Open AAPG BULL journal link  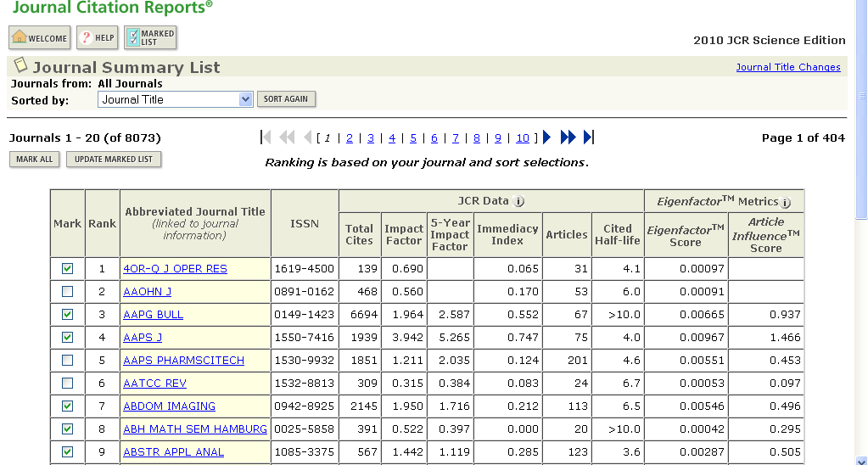[154, 315]
